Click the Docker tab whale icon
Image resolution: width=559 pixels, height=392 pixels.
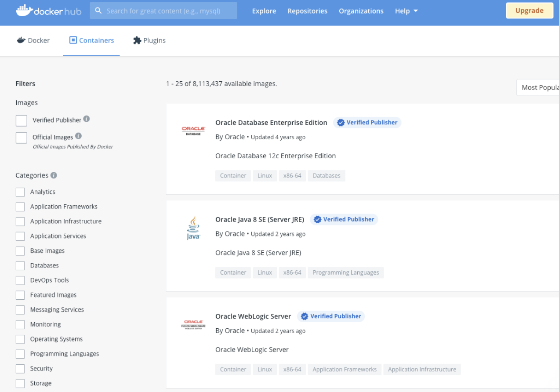(21, 40)
